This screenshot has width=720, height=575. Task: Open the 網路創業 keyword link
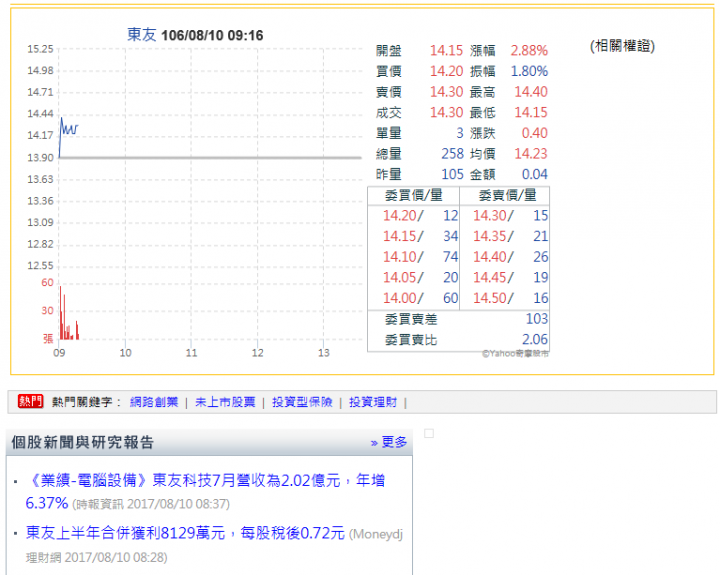[x=154, y=402]
